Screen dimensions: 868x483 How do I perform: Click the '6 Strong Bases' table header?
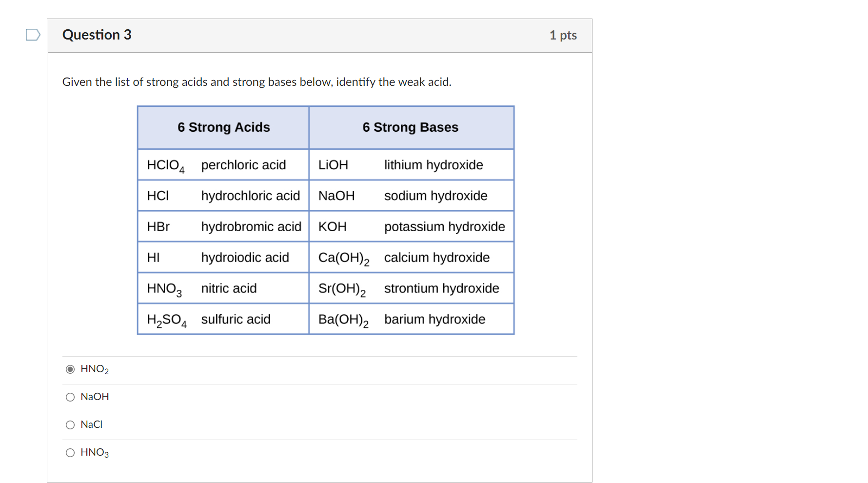[411, 127]
